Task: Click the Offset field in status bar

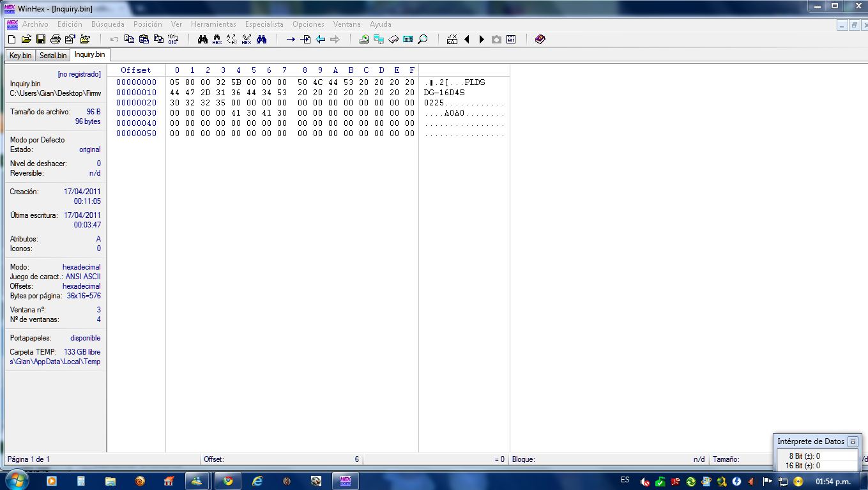Action: [x=281, y=459]
